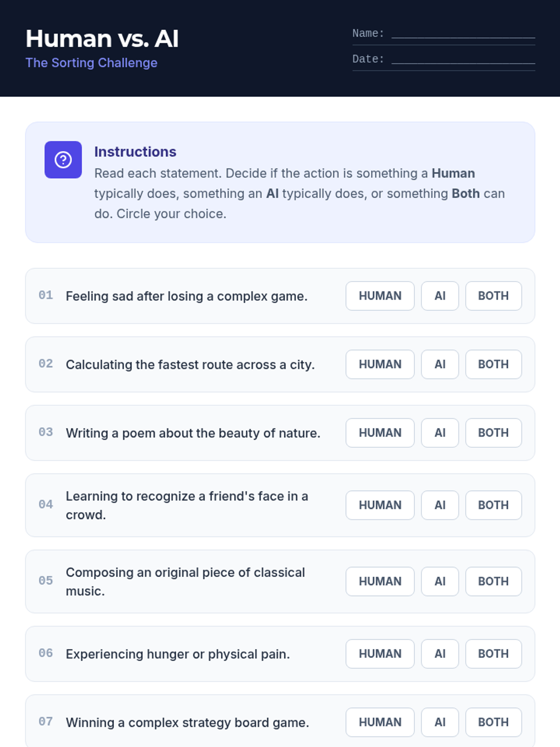
Task: Select AI for composing classical music
Action: [x=440, y=582]
